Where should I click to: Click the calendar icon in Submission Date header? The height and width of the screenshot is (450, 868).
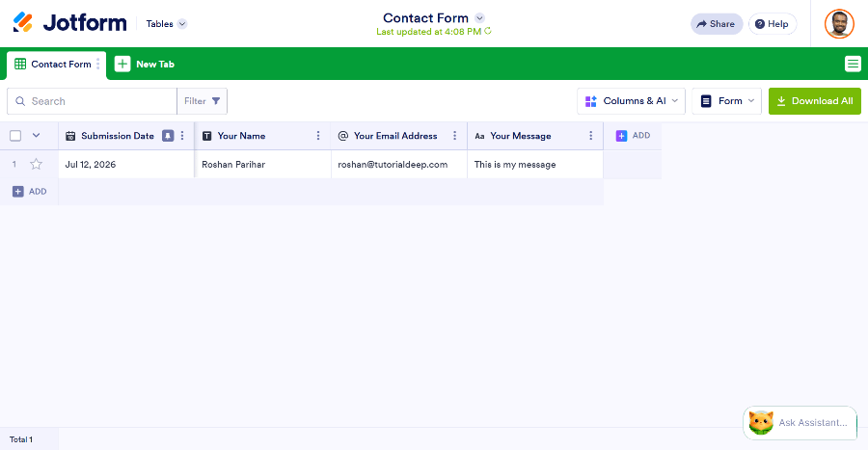(70, 136)
